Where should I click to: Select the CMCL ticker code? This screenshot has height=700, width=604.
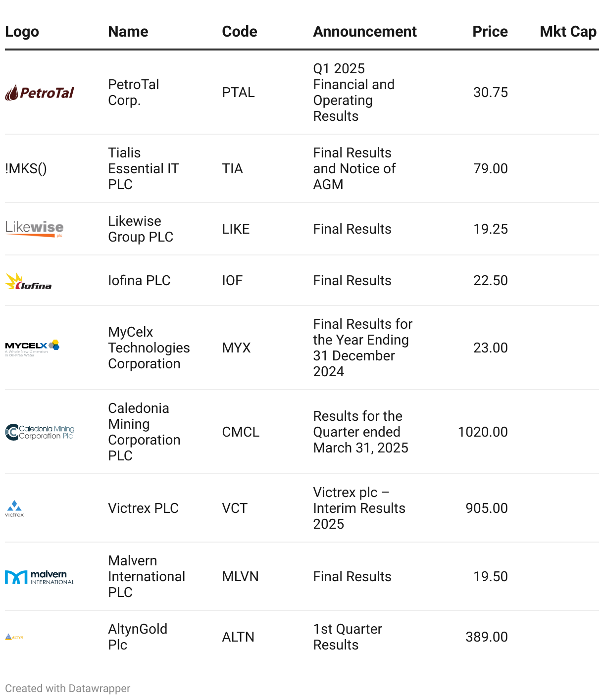[x=241, y=432]
